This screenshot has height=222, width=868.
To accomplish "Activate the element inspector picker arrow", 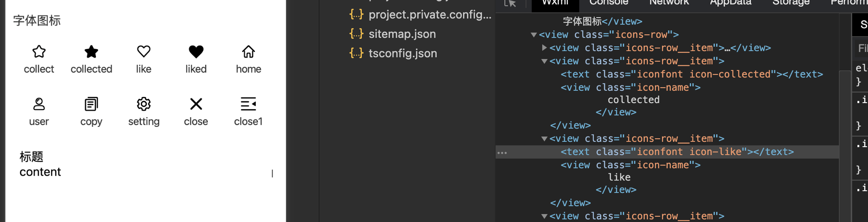I will pyautogui.click(x=510, y=4).
